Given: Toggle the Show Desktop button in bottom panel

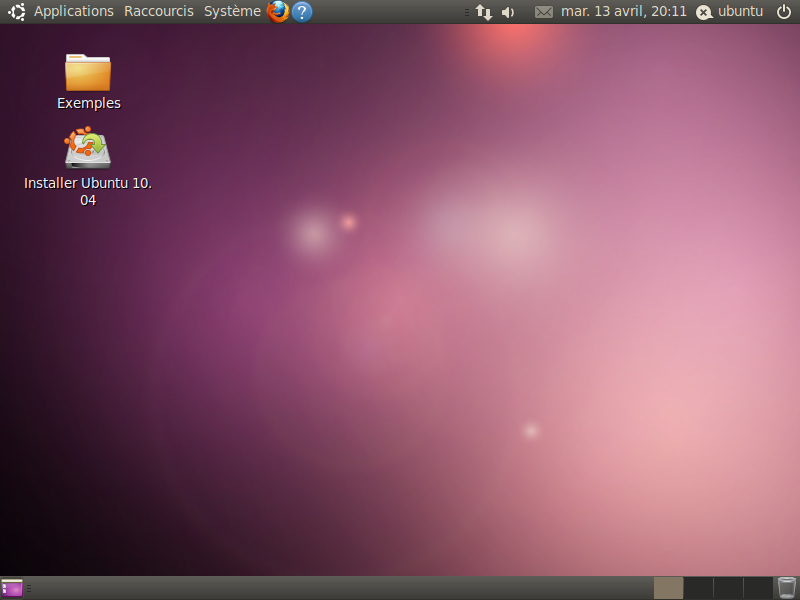Looking at the screenshot, I should (x=12, y=588).
